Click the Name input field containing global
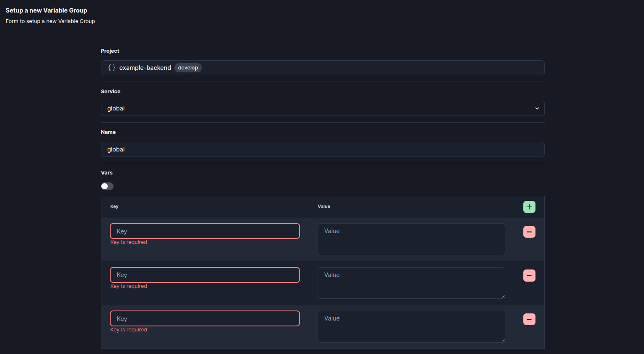 pyautogui.click(x=323, y=149)
